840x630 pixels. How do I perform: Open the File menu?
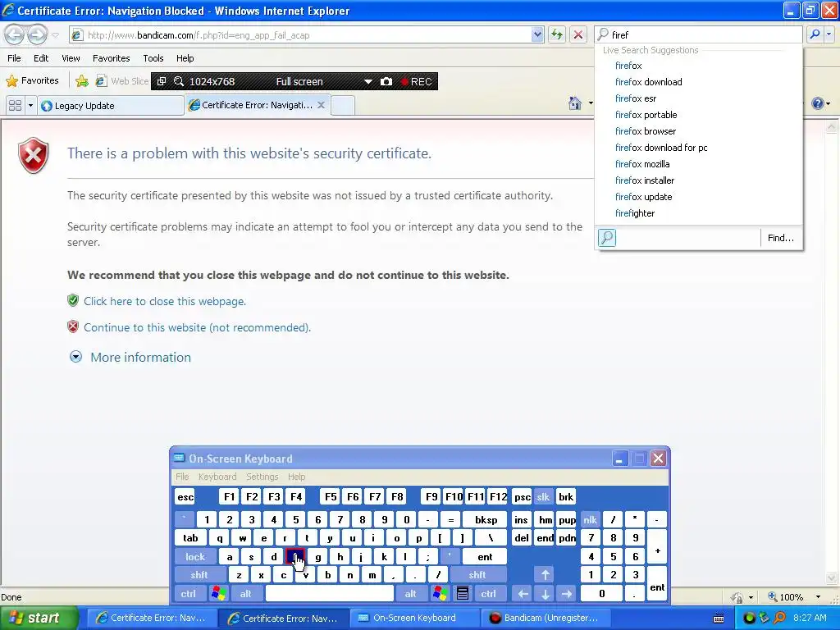(15, 58)
